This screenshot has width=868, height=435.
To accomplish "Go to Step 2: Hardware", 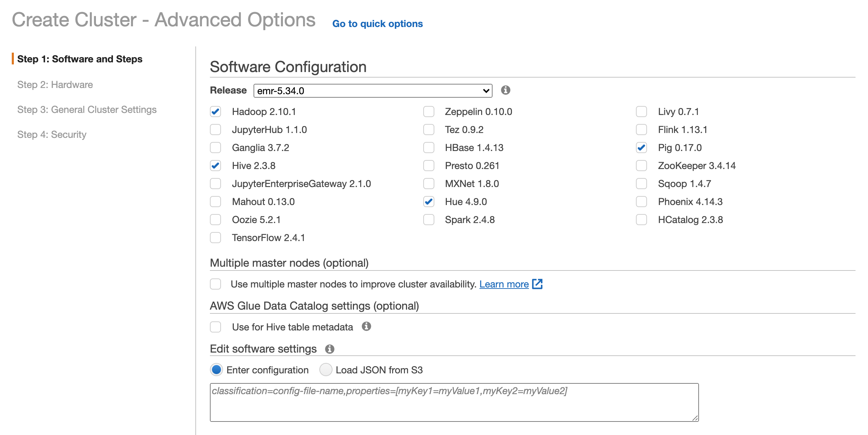I will (55, 85).
